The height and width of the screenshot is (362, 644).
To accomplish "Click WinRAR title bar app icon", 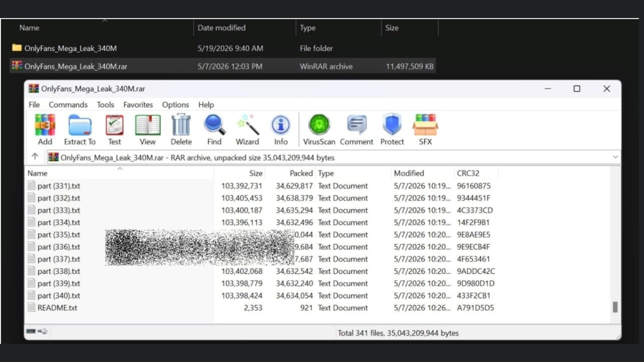I will [33, 88].
